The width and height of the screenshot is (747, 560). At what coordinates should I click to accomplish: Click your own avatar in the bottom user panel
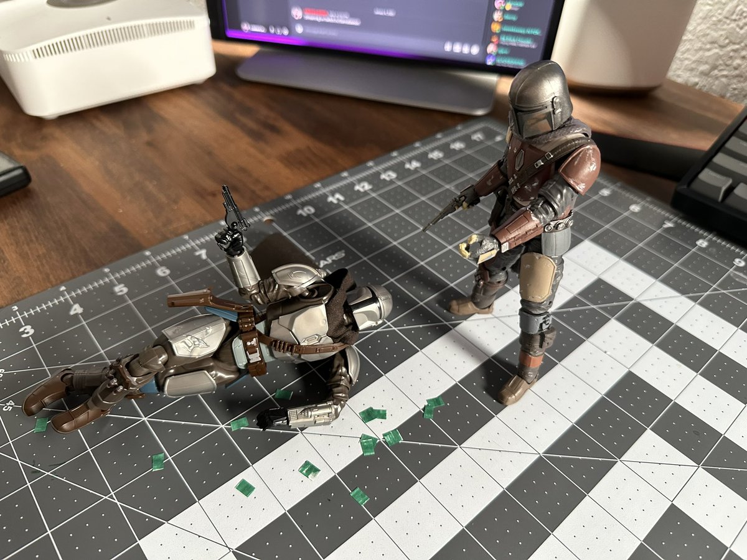(x=245, y=27)
